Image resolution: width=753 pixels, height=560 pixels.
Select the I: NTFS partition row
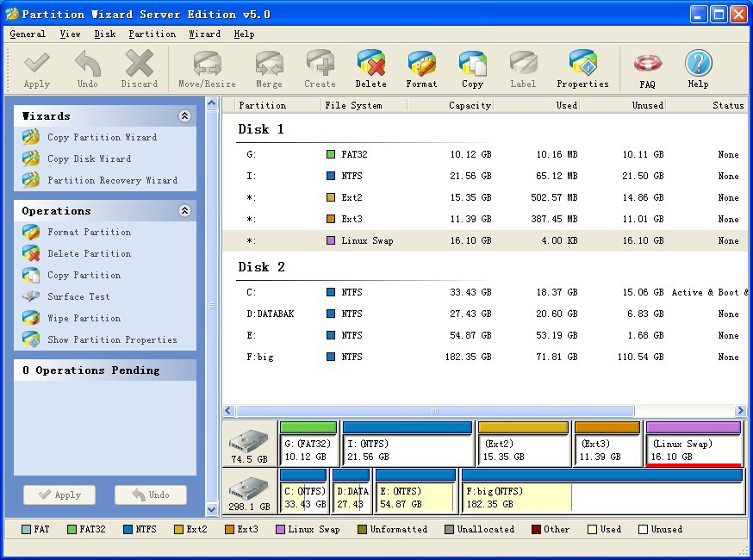484,177
